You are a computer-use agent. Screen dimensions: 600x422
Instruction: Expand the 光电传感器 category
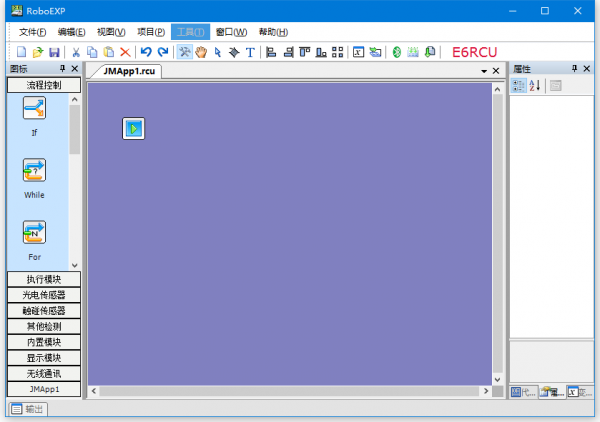[x=43, y=295]
